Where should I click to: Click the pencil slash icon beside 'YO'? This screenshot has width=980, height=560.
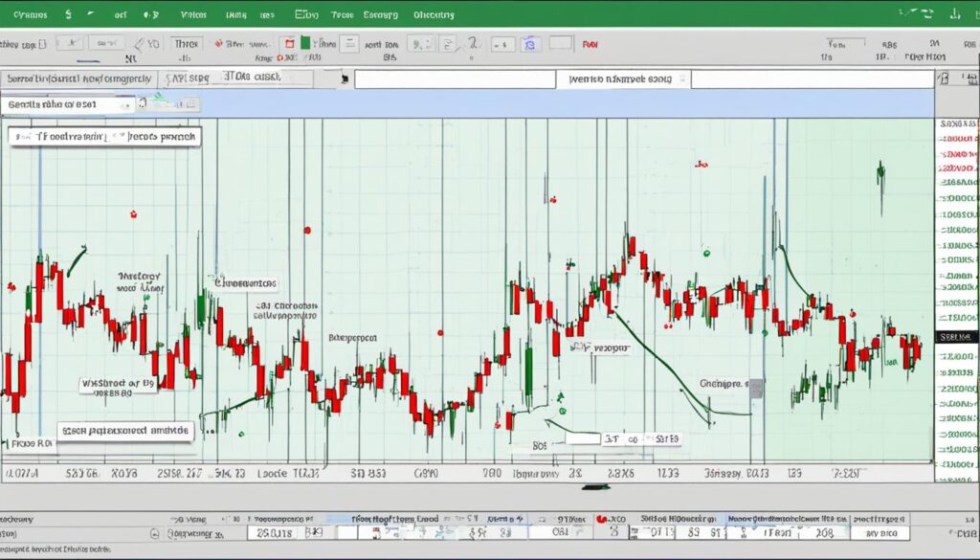139,44
